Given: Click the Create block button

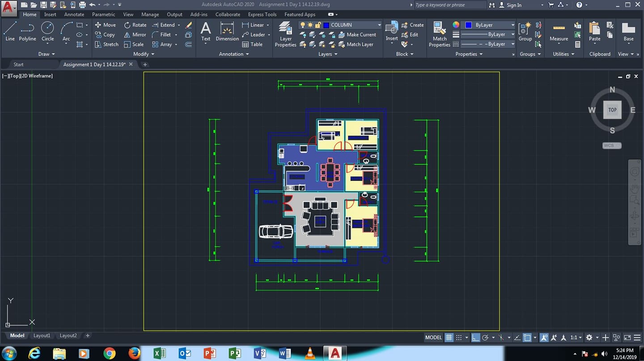Looking at the screenshot, I should (x=412, y=25).
